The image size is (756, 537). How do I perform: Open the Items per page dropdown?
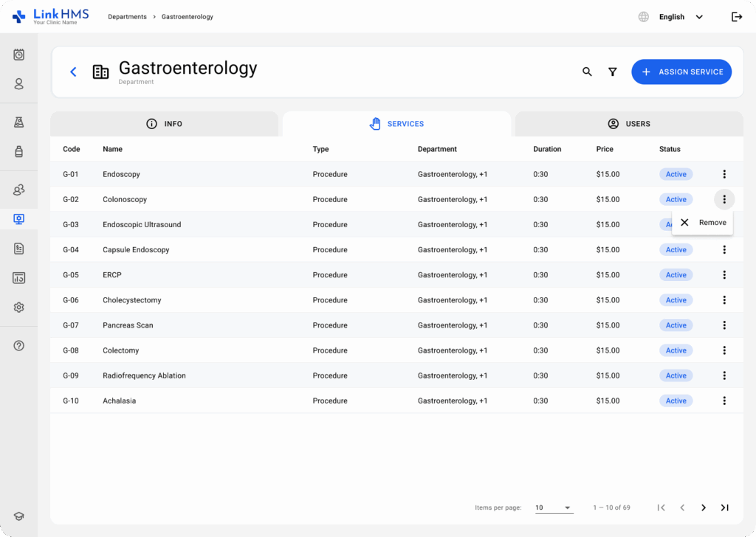(554, 507)
